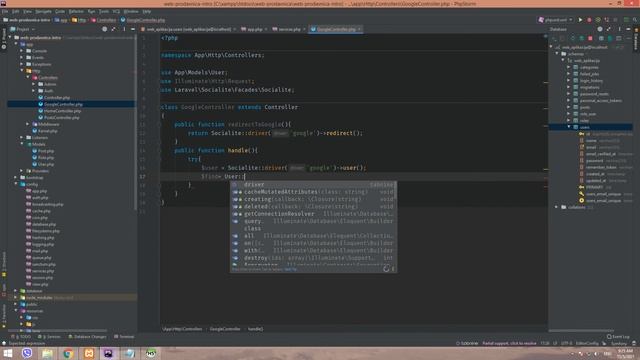Expand the posts table in Database tree
The height and width of the screenshot is (360, 640).
[x=569, y=107]
